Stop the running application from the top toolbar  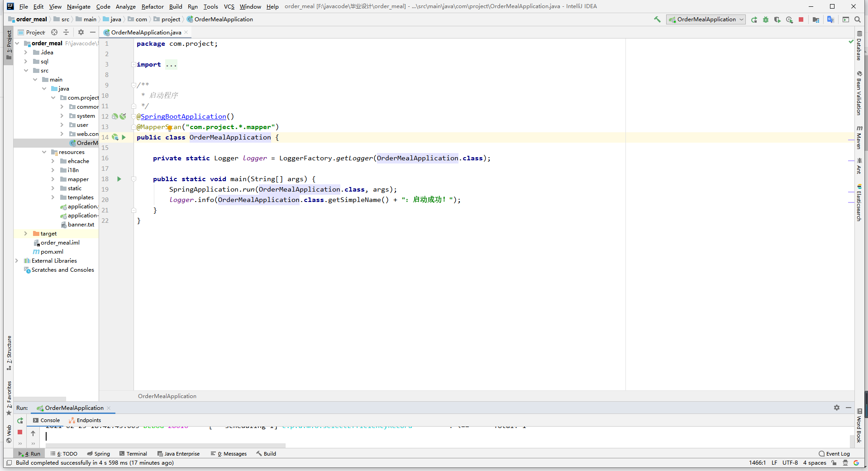(x=801, y=19)
